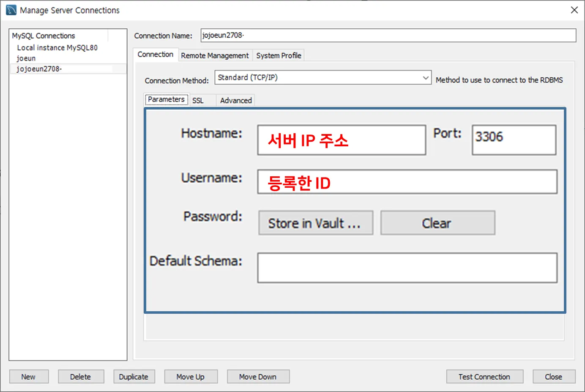Click the RDBMS method description text
This screenshot has width=585, height=392.
point(499,80)
